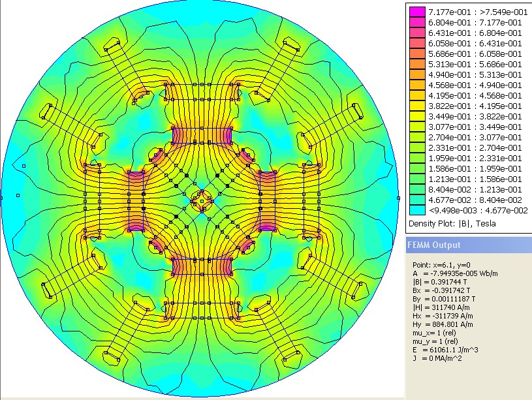Click the 'Density Plot: |B|, Tesla' legend caption
The width and height of the screenshot is (532, 400).
(452, 223)
